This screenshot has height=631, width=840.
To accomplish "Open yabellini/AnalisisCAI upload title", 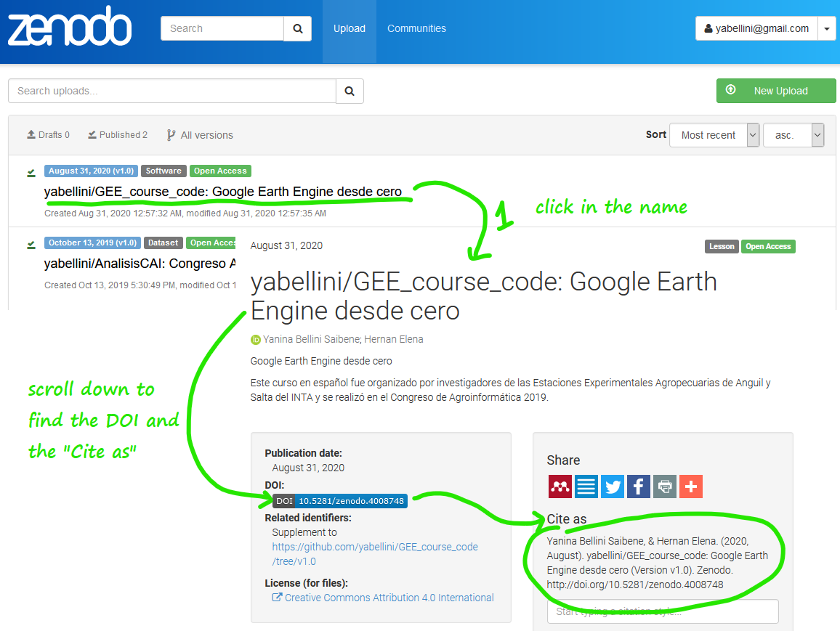I will pos(140,264).
